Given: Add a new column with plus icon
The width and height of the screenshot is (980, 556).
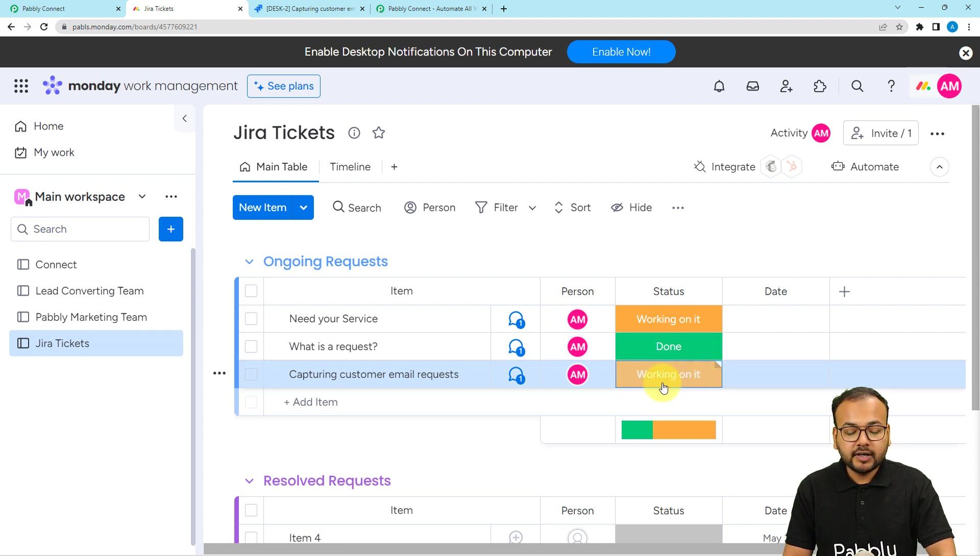Looking at the screenshot, I should tap(844, 292).
